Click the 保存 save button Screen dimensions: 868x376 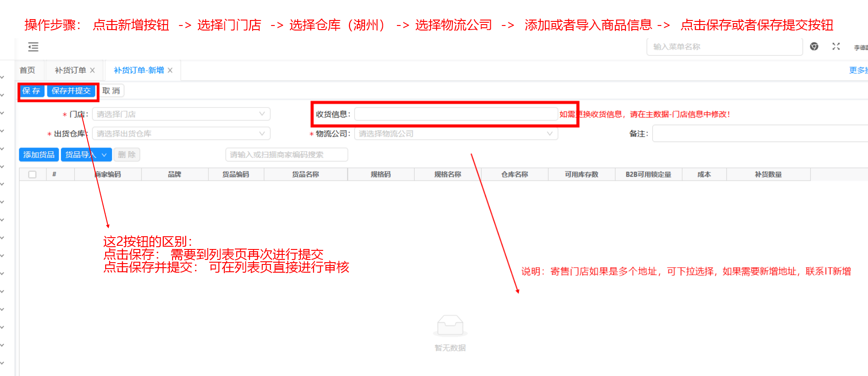31,91
